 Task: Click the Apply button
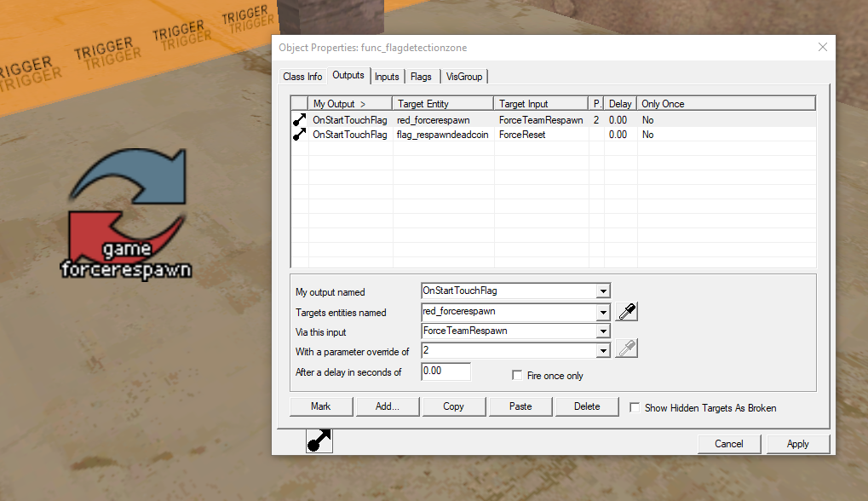coord(797,443)
